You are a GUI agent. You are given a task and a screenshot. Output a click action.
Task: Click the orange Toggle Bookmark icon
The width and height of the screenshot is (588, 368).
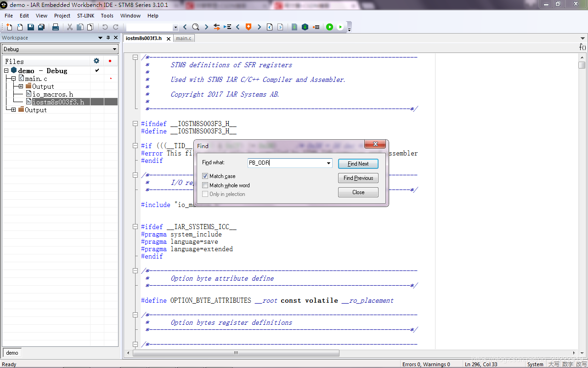[249, 27]
